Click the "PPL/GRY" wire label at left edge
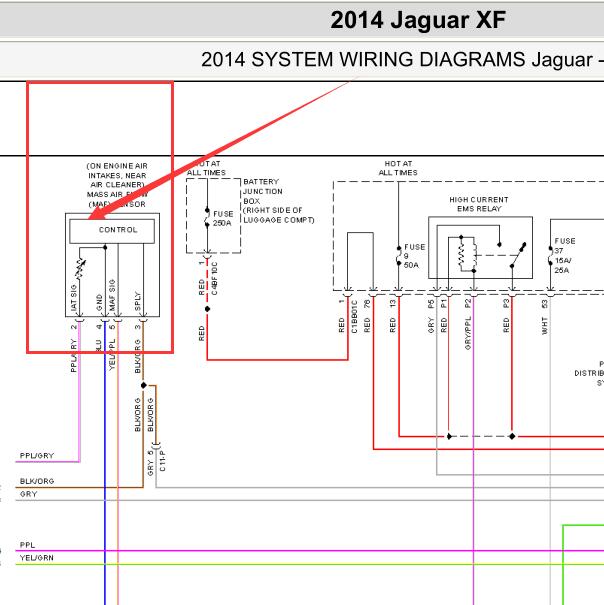This screenshot has height=605, width=604. click(x=37, y=456)
